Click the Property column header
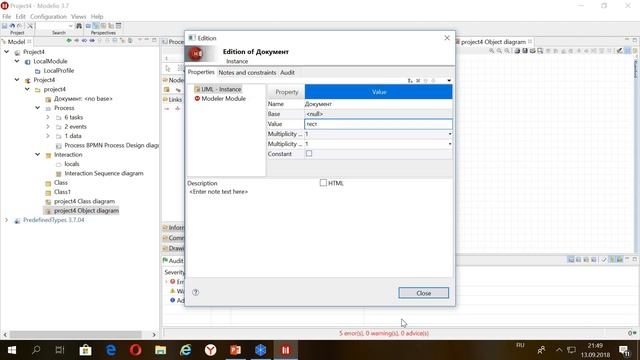640x360 pixels. (x=287, y=92)
